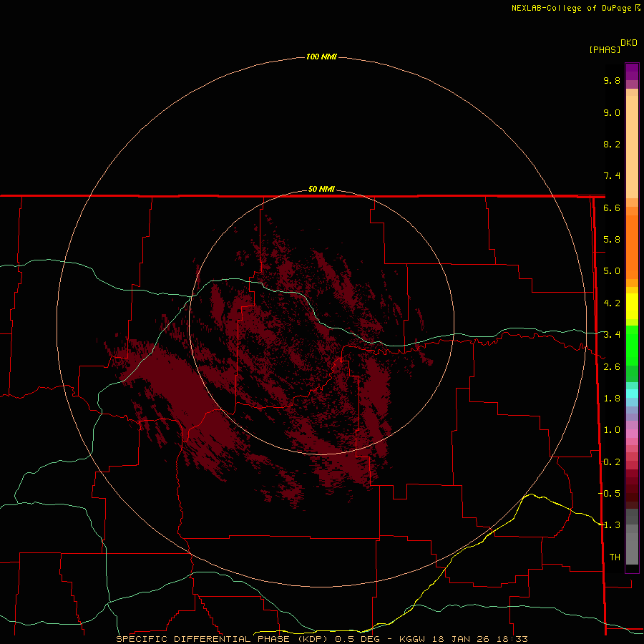The width and height of the screenshot is (644, 644).
Task: Click the -1.3 scale value
Action: pyautogui.click(x=609, y=525)
